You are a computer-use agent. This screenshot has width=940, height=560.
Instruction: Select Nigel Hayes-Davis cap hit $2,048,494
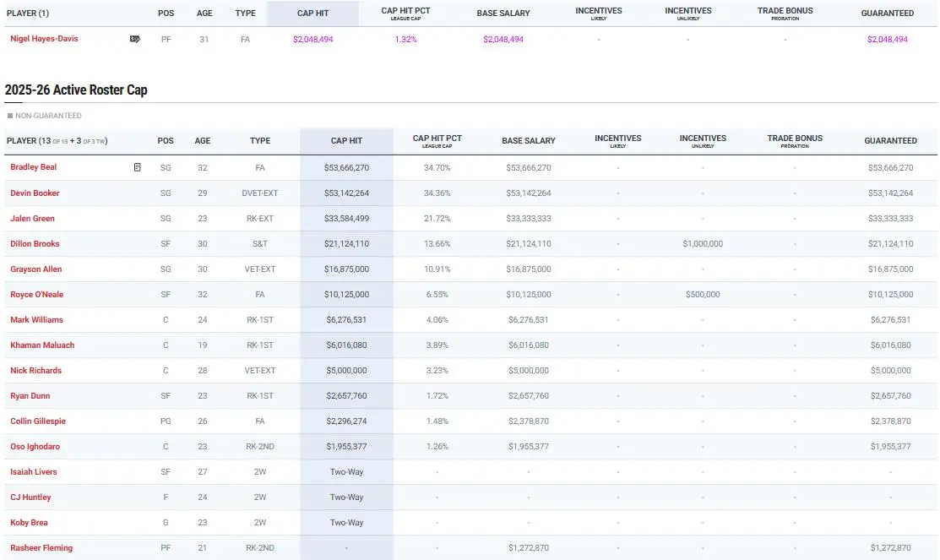[313, 40]
